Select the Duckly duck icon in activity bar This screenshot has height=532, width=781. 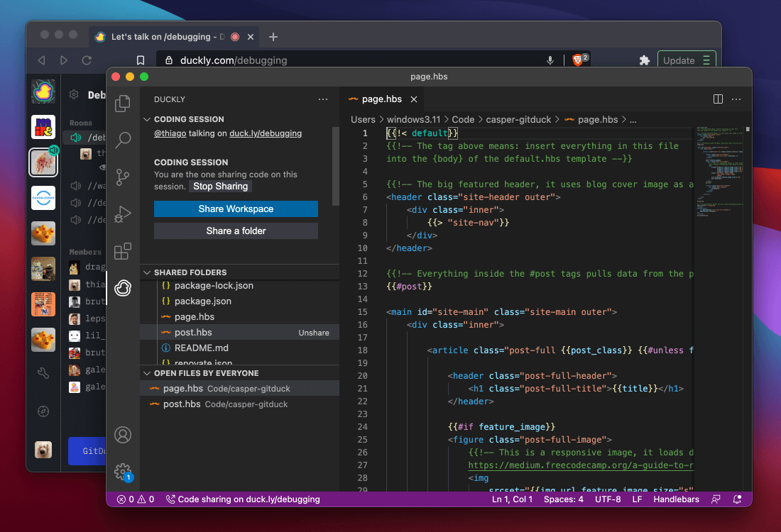pos(123,288)
